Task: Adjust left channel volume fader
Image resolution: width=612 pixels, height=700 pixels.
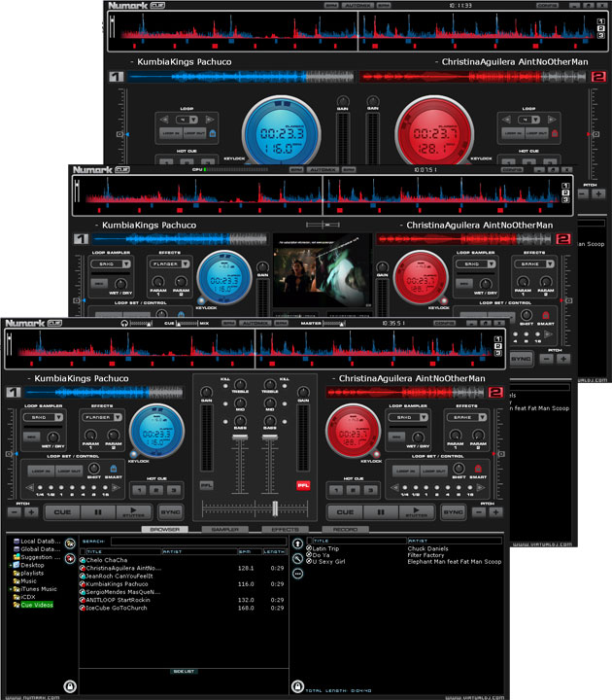Action: pyautogui.click(x=240, y=437)
